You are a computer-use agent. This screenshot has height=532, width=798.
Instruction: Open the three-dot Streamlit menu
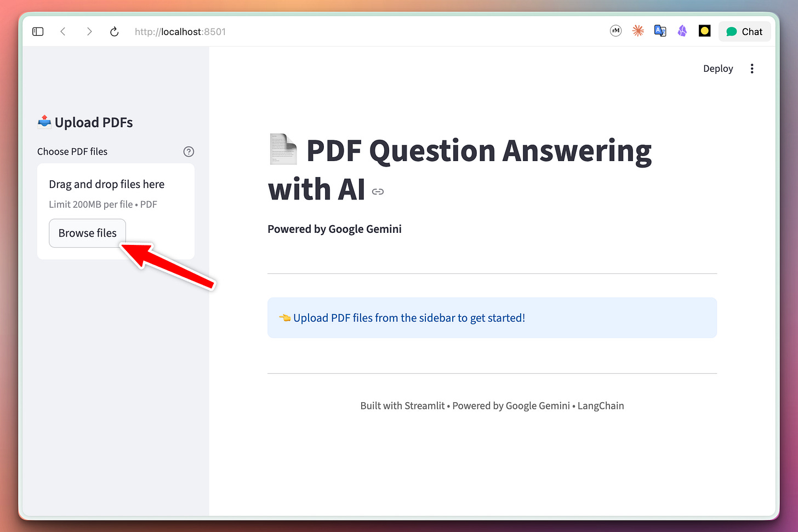pyautogui.click(x=752, y=68)
